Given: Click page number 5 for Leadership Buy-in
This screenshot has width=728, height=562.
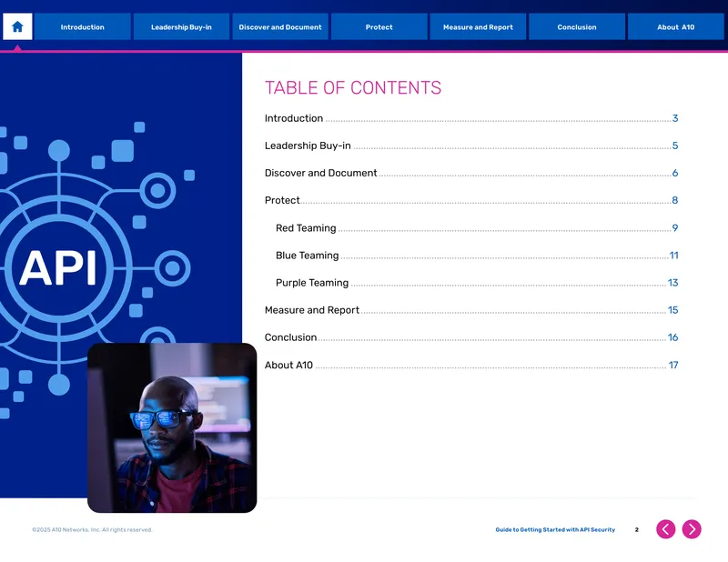Looking at the screenshot, I should click(675, 146).
